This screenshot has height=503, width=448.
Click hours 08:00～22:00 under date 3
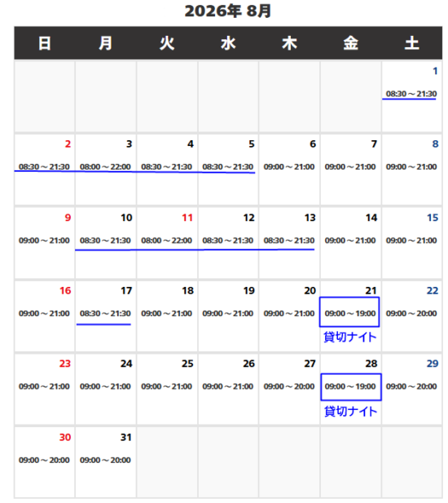pyautogui.click(x=105, y=167)
